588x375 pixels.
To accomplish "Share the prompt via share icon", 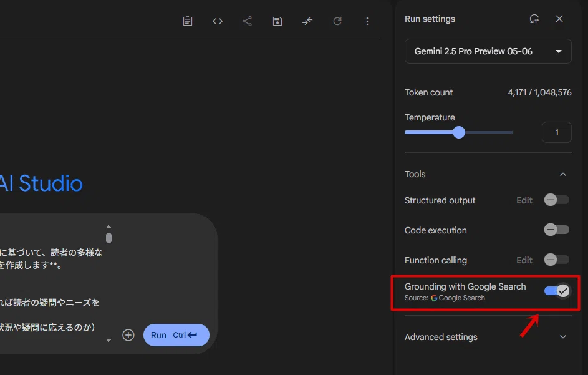I will [247, 21].
